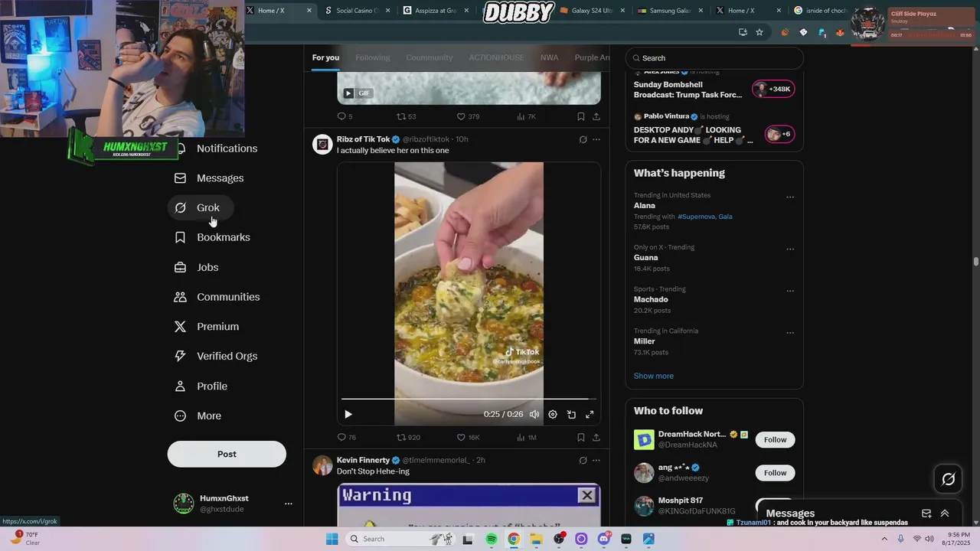Follow the ang account
The image size is (980, 551).
[775, 473]
